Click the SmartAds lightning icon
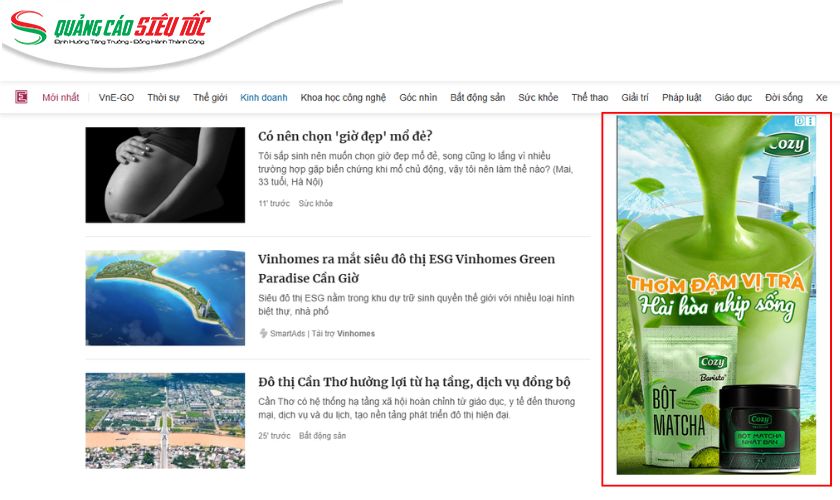 pos(263,333)
